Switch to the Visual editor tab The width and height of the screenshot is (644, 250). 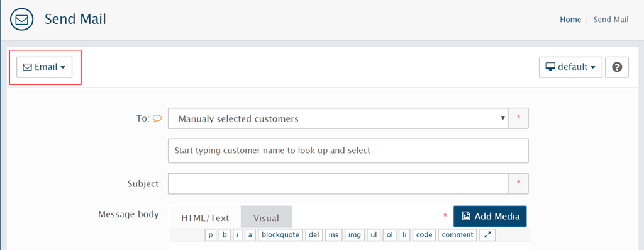[266, 218]
